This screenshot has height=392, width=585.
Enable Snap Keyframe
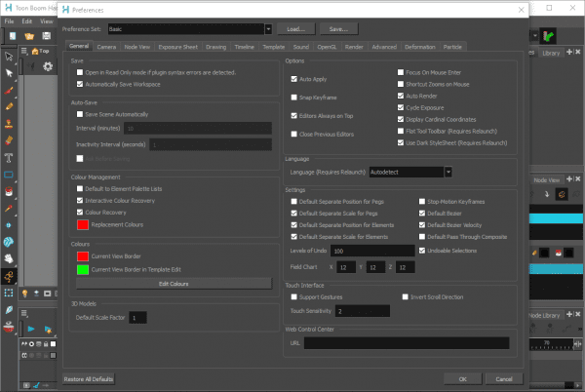[294, 98]
